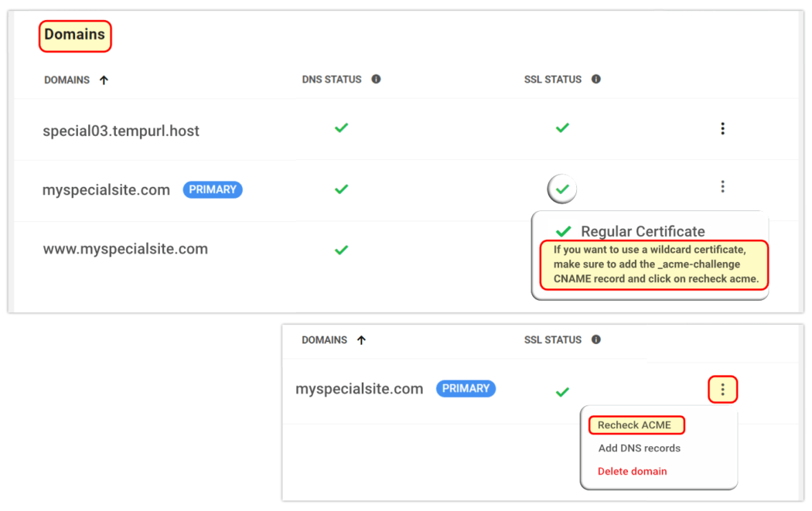The height and width of the screenshot is (511, 812).
Task: Click the Delete domain option
Action: point(634,471)
